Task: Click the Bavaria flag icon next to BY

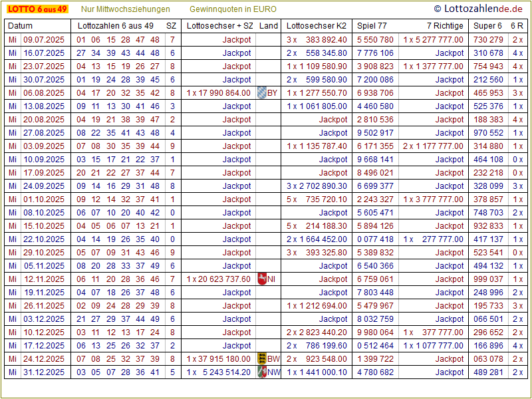Action: click(x=261, y=92)
